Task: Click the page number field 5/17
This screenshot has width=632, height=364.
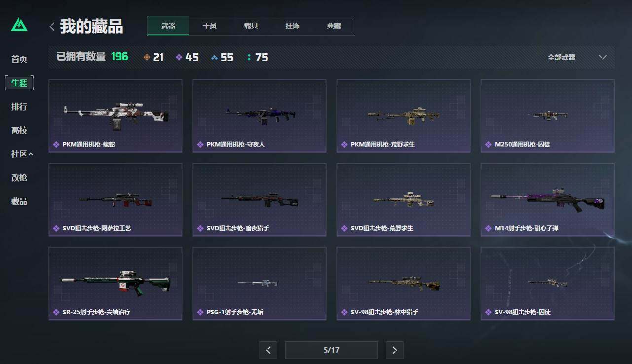Action: [332, 350]
